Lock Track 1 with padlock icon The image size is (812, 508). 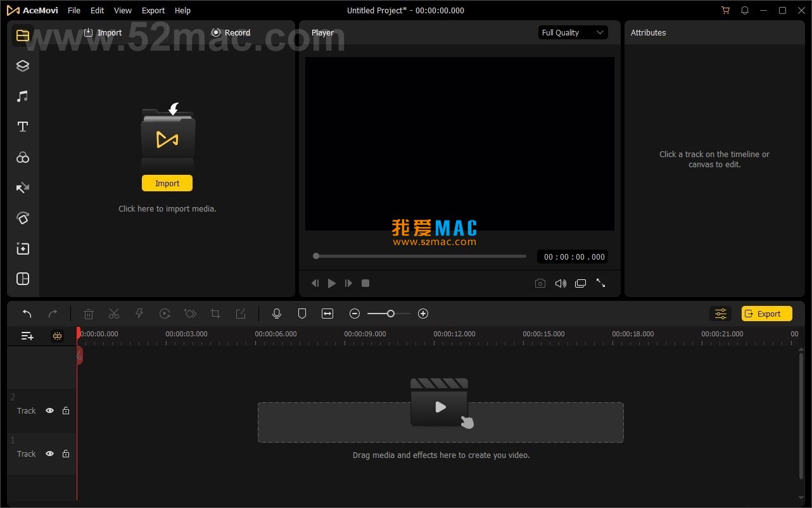point(66,454)
